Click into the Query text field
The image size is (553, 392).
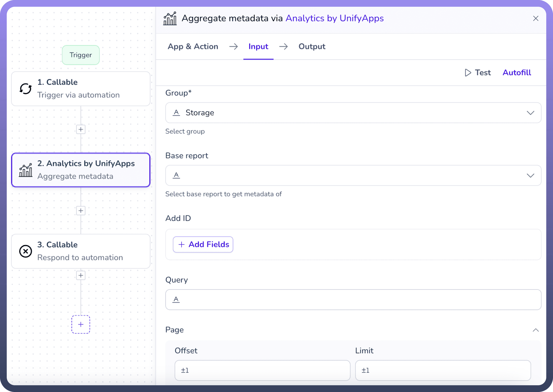[353, 299]
